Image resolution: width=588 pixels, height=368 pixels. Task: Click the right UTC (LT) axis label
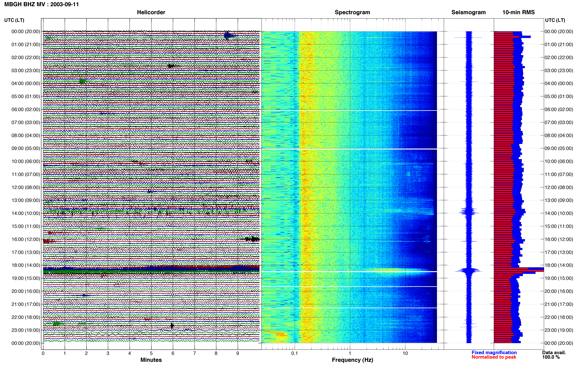pos(555,20)
